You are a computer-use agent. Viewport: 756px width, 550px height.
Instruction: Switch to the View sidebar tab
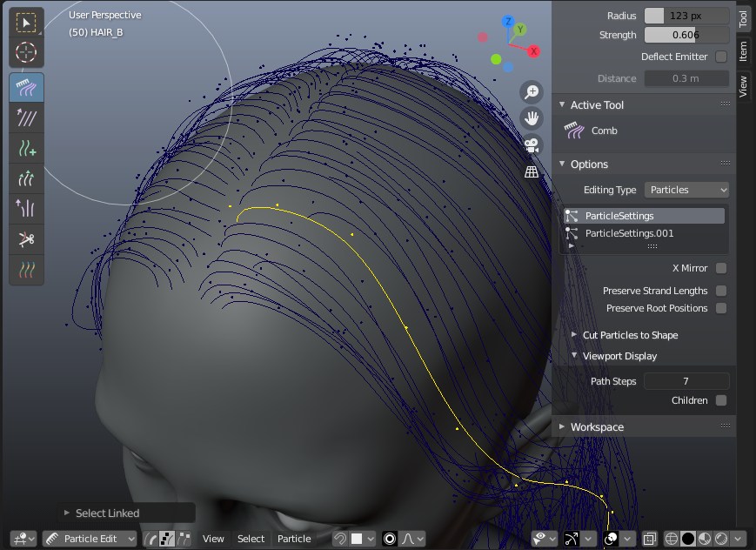pos(743,86)
